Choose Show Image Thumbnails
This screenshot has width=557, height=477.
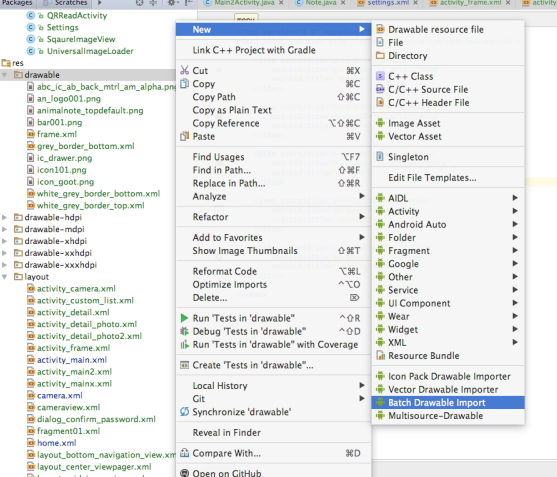tap(274, 251)
